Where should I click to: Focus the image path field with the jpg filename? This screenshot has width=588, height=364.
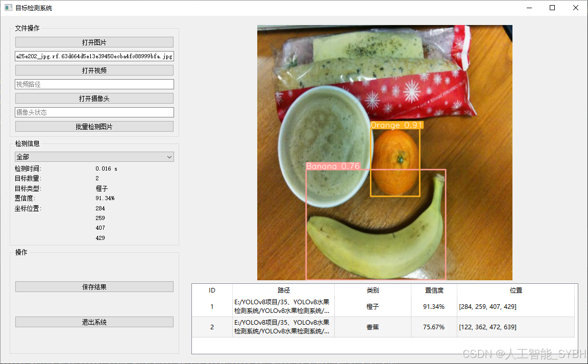94,56
